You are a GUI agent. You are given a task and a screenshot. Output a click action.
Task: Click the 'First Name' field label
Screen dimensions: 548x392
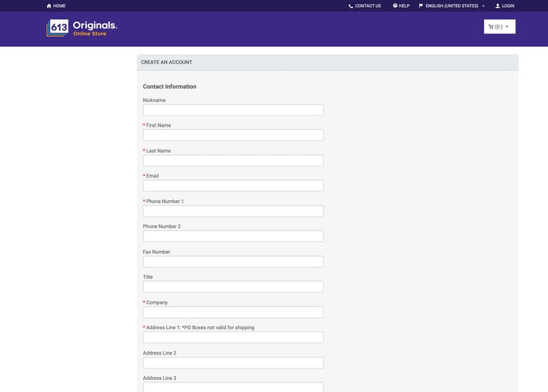coord(159,125)
